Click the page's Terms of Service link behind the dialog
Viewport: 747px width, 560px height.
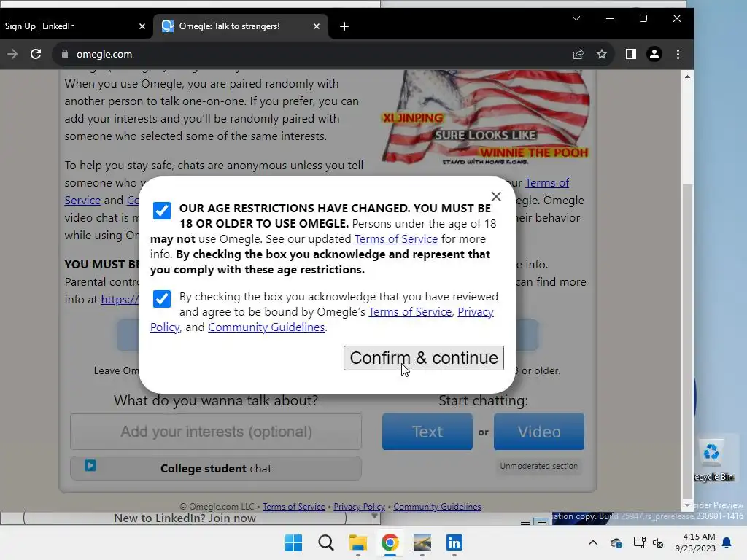coord(547,183)
